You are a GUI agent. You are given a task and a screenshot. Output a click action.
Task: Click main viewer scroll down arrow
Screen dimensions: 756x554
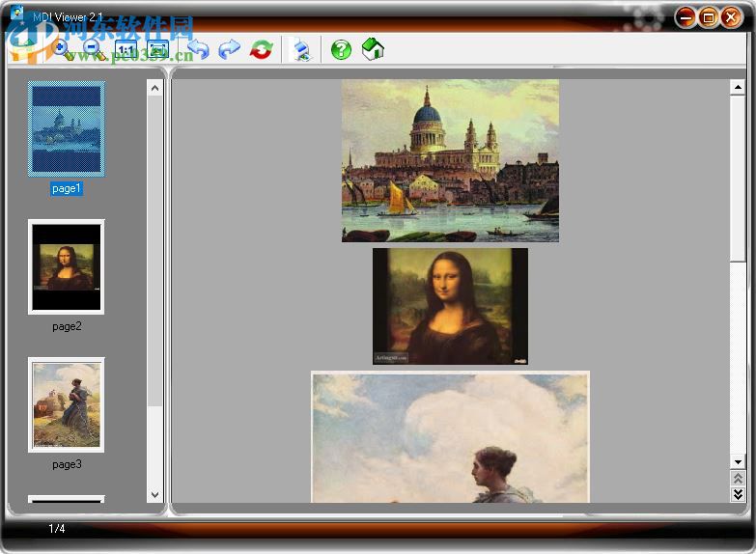click(x=738, y=461)
